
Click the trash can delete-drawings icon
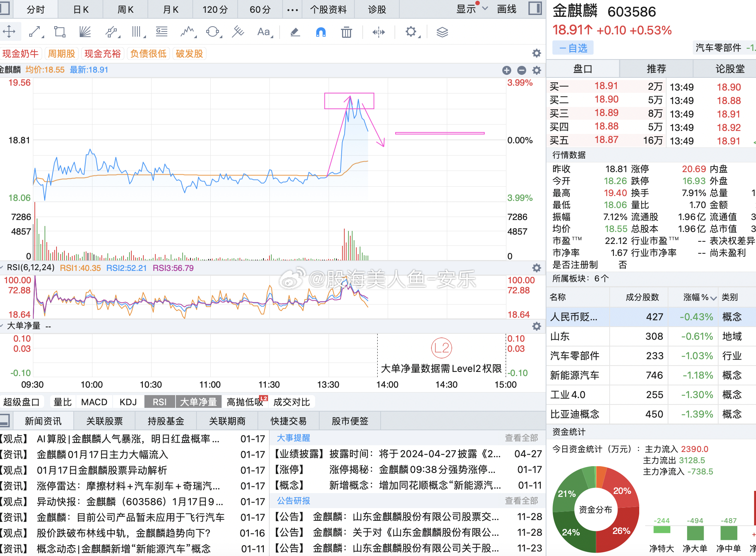347,32
